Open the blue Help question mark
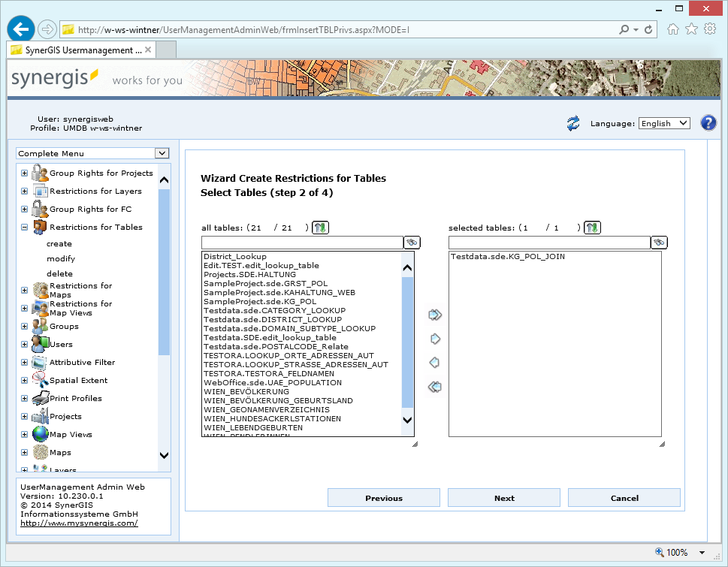Screen dimensions: 728x567 [708, 122]
